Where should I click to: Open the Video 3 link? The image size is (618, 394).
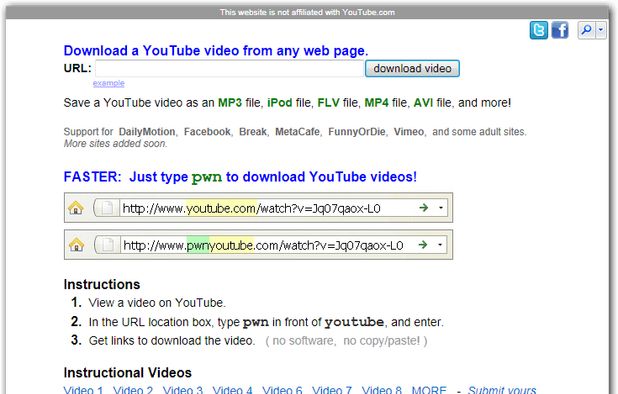[183, 390]
